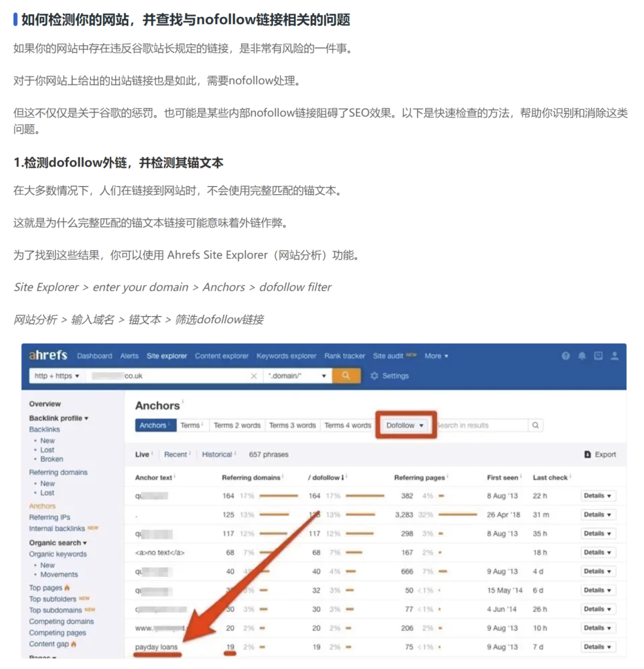Open the help icon in top bar
The height and width of the screenshot is (669, 644).
pyautogui.click(x=566, y=356)
